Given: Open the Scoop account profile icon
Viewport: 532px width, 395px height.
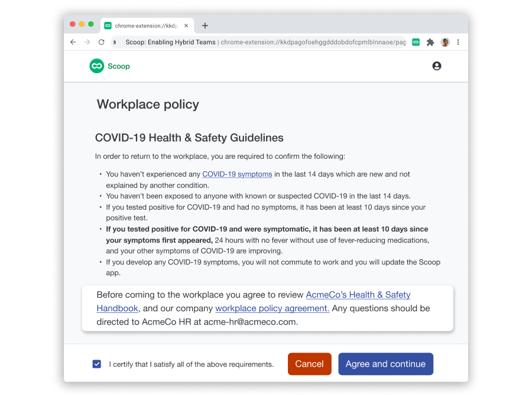Looking at the screenshot, I should coord(437,66).
